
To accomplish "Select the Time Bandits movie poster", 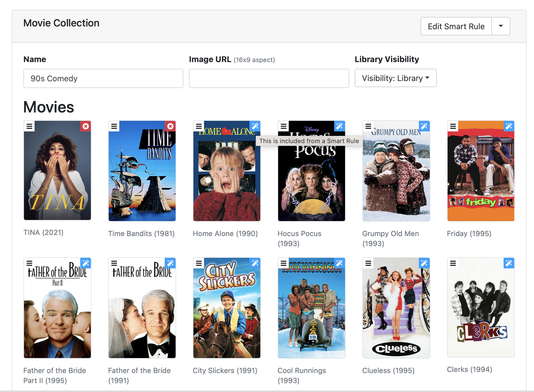I will coord(142,171).
